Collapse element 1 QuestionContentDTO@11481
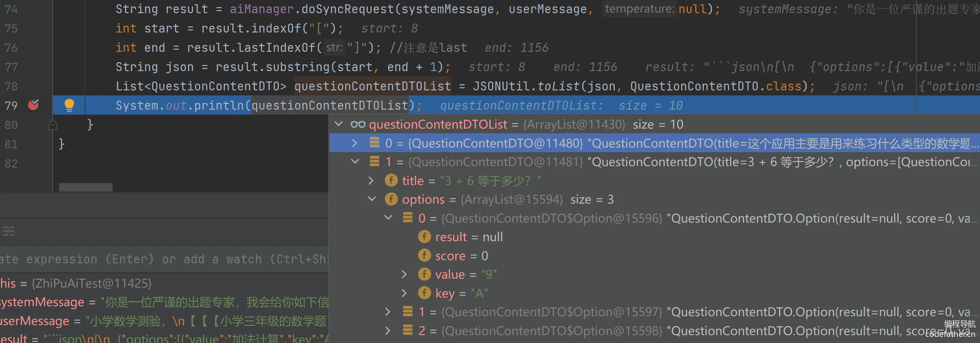Image resolution: width=980 pixels, height=343 pixels. [x=355, y=161]
